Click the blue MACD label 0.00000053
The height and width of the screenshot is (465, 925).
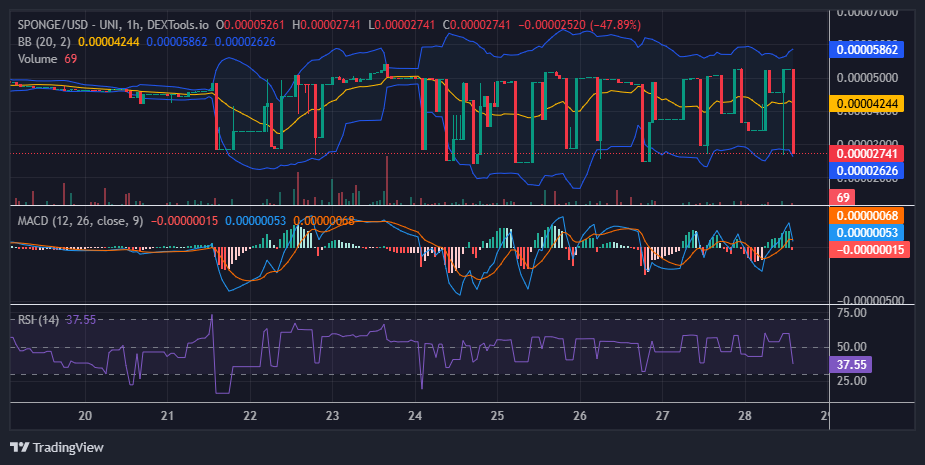coord(866,232)
